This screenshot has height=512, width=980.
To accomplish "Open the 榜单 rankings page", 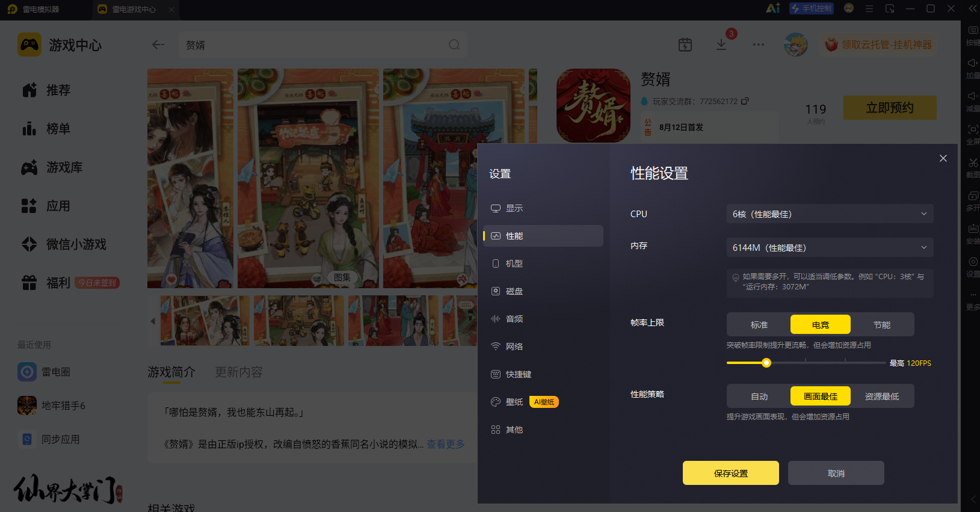I will tap(47, 129).
